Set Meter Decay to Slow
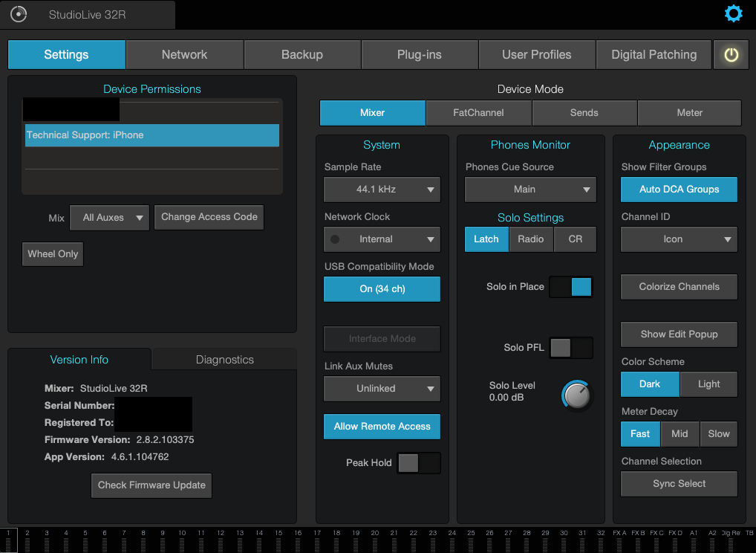756x553 pixels. pos(718,434)
